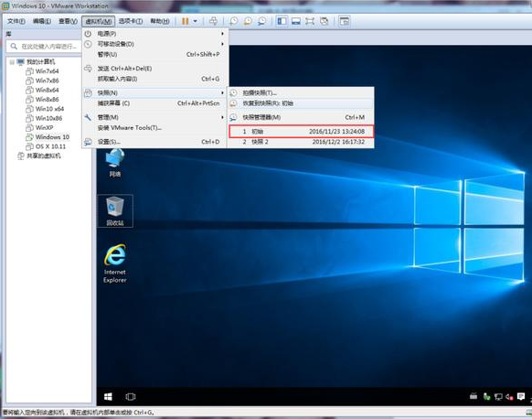Choose 拍摄快照(T)... in snapshot submenu
The width and height of the screenshot is (532, 419).
pos(301,92)
